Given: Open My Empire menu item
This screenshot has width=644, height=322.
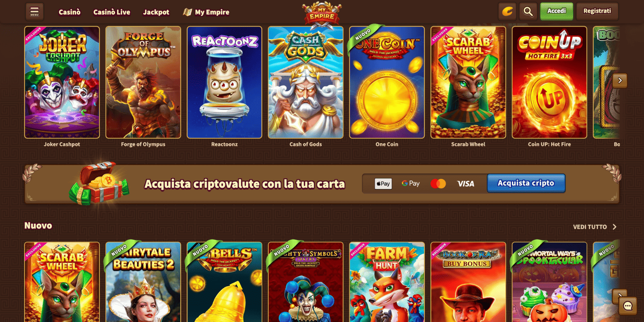Looking at the screenshot, I should pos(206,12).
